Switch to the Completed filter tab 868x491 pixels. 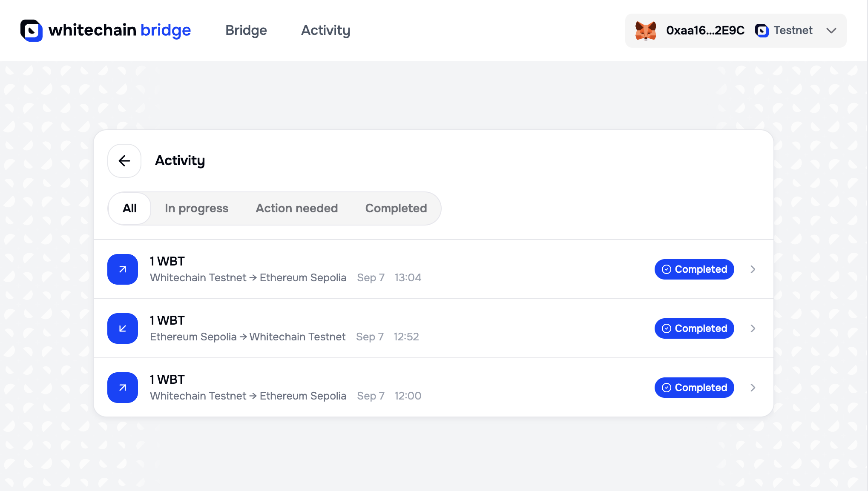tap(396, 208)
